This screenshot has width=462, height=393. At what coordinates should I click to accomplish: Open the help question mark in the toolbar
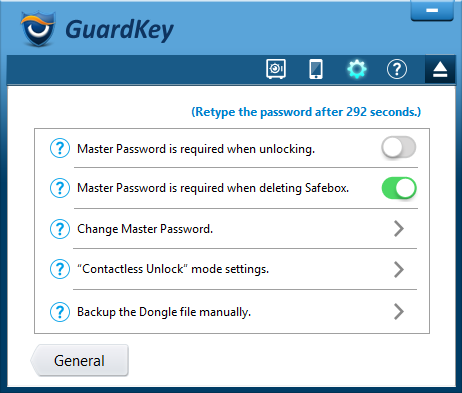point(397,69)
